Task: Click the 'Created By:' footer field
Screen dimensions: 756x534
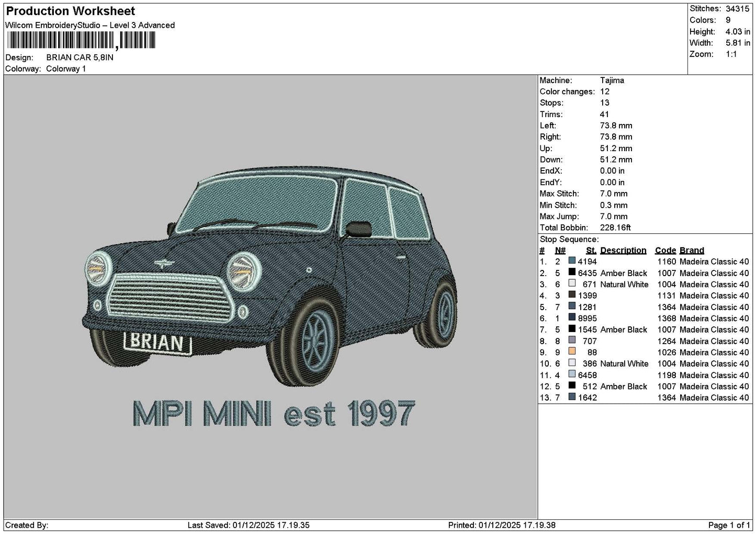Action: 27,525
